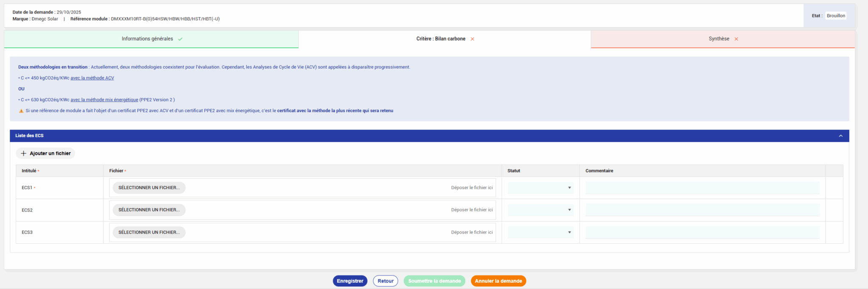Switch to the Synthèse tab
The image size is (868, 289).
[x=719, y=39]
